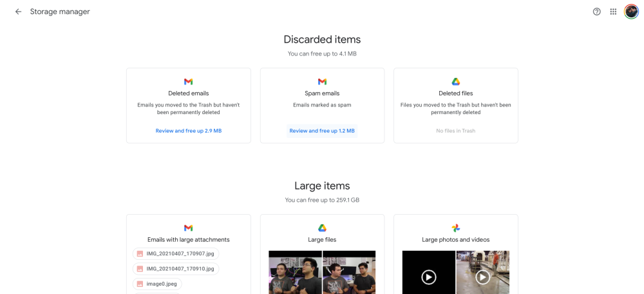Open IMG_20210407_170910.jpg attachment chip
The image size is (644, 294).
[x=176, y=269]
